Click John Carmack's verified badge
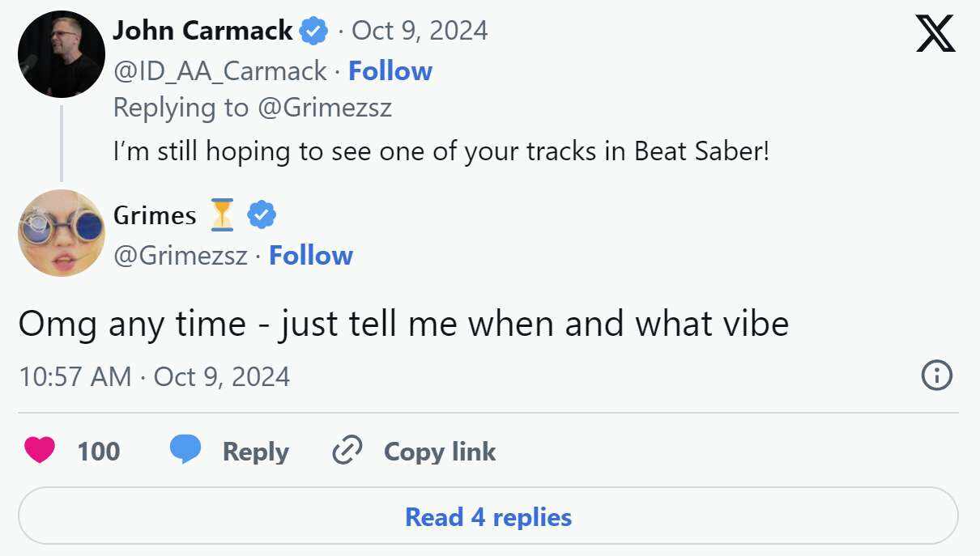980x556 pixels. point(313,32)
